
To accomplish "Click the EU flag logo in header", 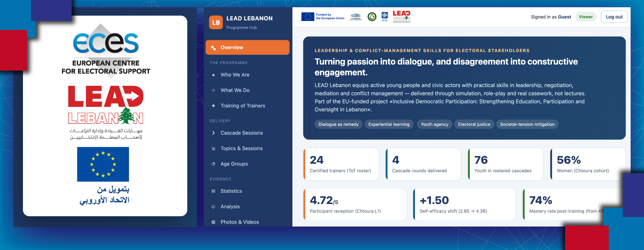I will [x=308, y=17].
